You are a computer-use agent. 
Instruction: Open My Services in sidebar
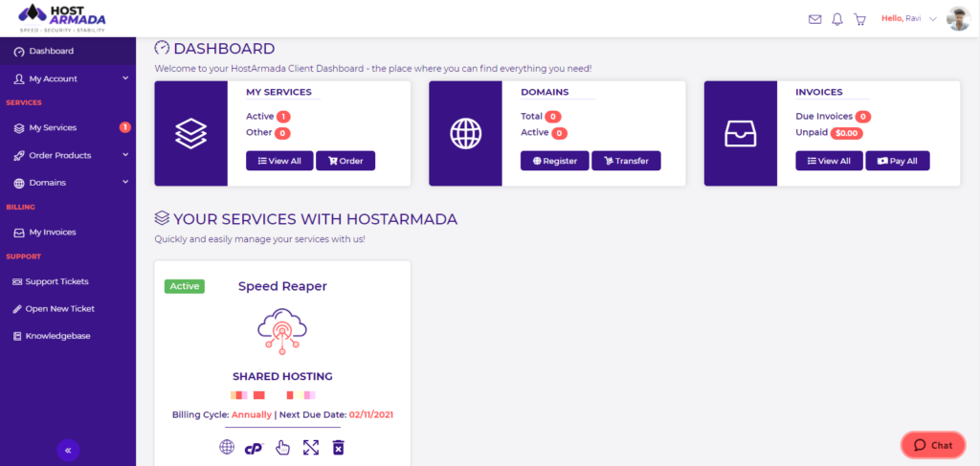point(68,127)
